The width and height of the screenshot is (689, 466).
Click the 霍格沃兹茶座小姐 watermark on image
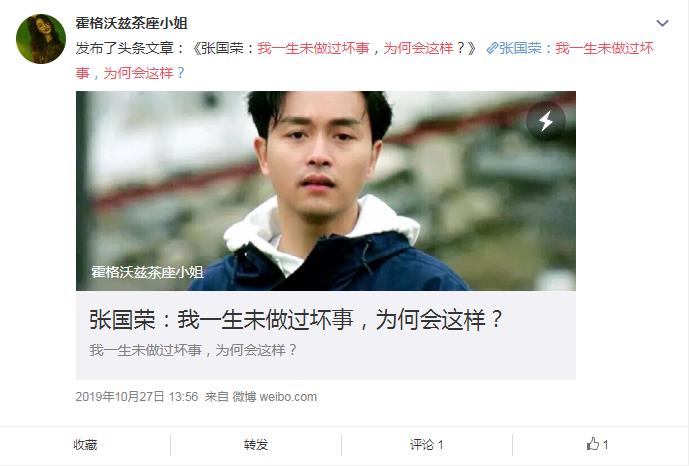click(x=147, y=272)
